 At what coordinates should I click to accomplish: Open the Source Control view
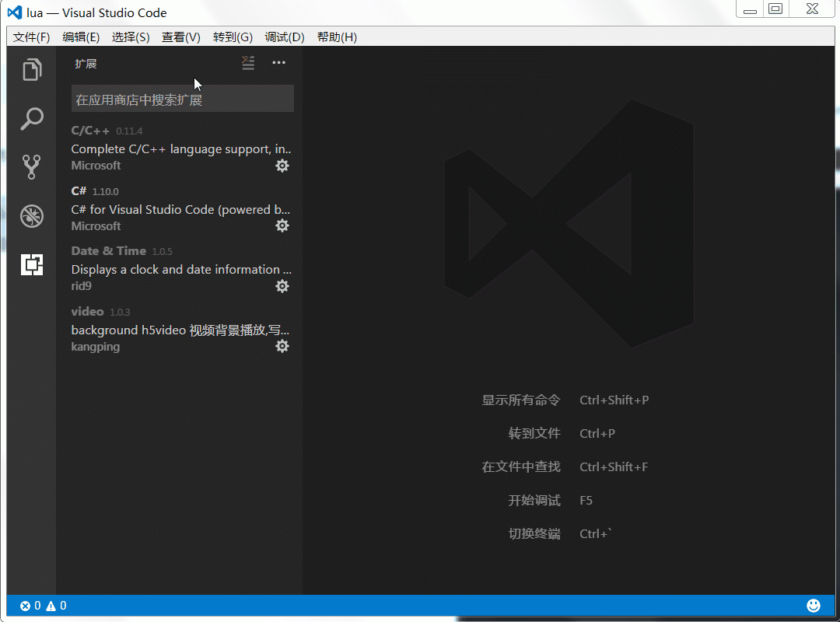31,166
